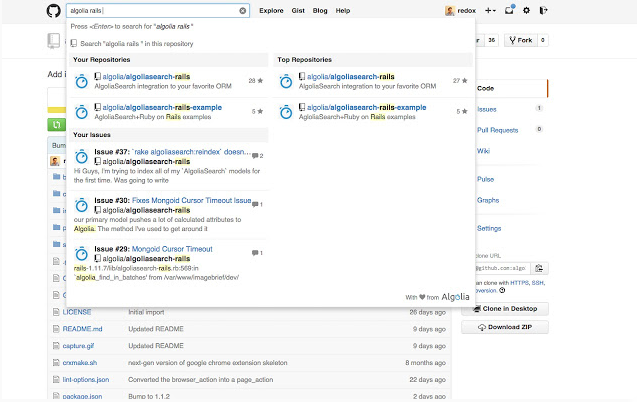Click the timer icon next to Issue #29
The height and width of the screenshot is (402, 637).
[x=82, y=254]
